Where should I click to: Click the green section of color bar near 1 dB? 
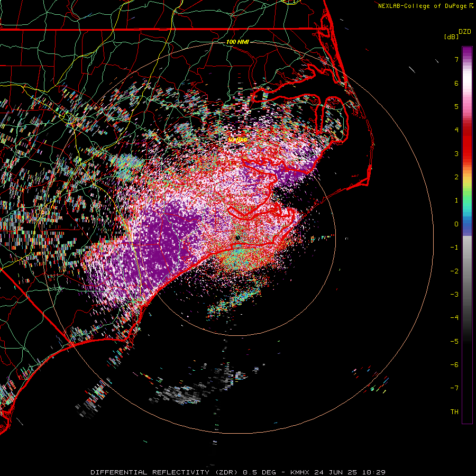coord(467,199)
